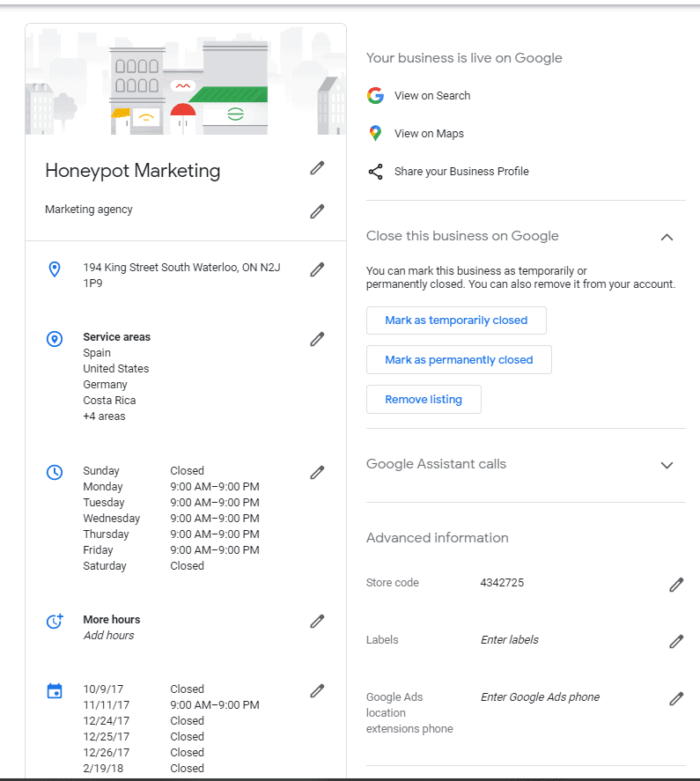Screen dimensions: 700x781
Task: Edit the More hours pencil icon
Action: (317, 621)
